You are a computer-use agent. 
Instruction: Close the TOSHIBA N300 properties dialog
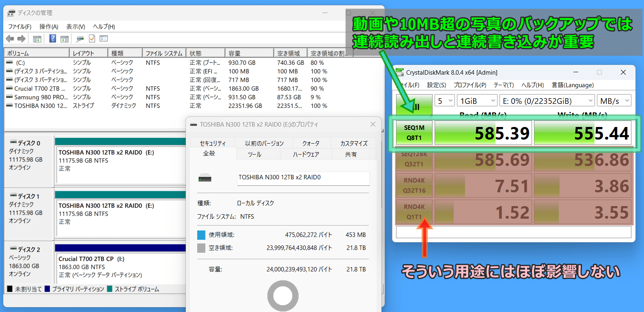tap(373, 124)
